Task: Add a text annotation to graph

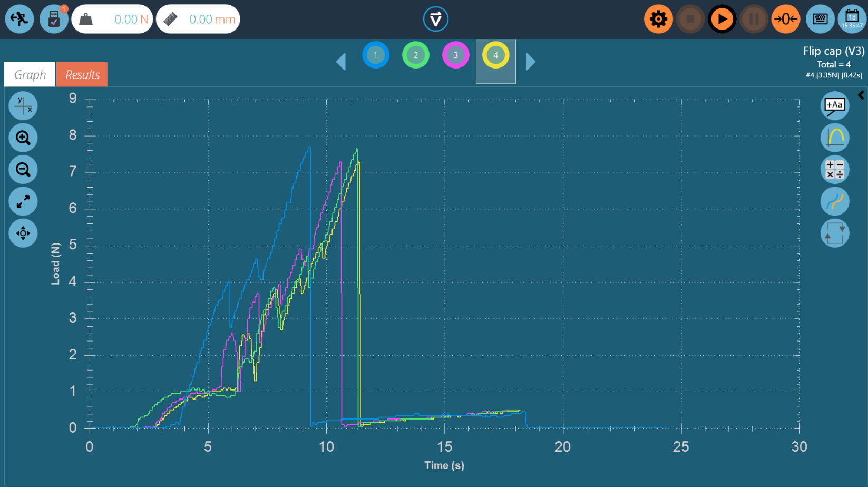Action: 834,106
